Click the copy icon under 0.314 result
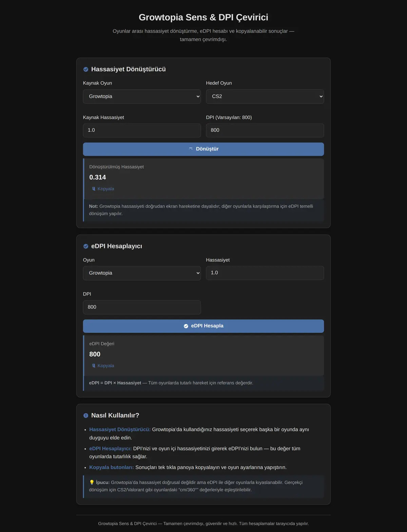This screenshot has height=532, width=407. (94, 189)
